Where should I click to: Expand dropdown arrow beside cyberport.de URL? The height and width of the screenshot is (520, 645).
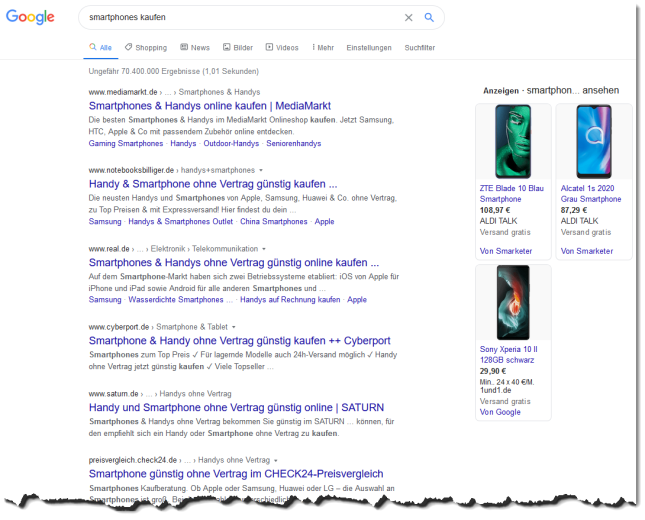(x=234, y=327)
